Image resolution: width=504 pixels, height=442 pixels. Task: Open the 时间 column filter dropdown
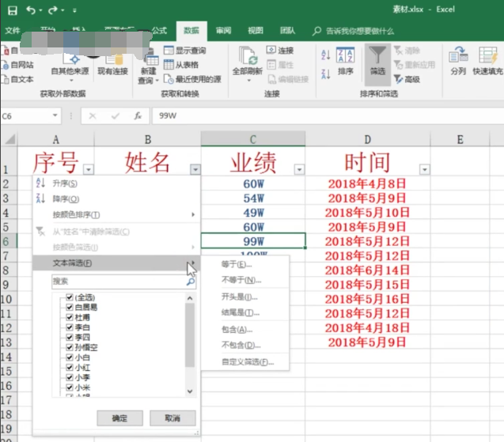[x=425, y=169]
